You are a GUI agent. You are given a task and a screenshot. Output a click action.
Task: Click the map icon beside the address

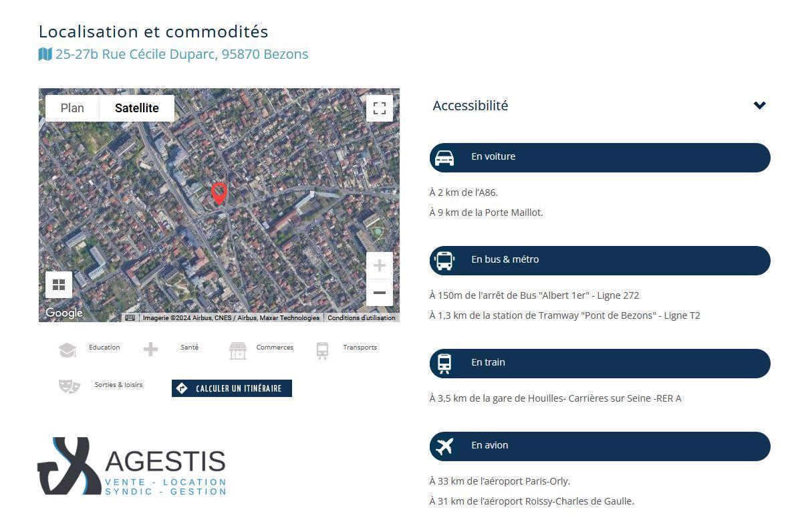45,54
